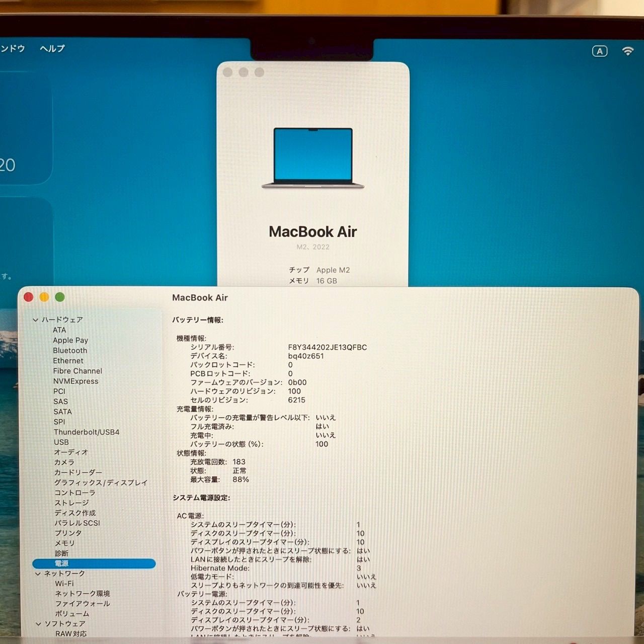Minimize System Information window with yellow button
644x644 pixels.
click(x=44, y=297)
